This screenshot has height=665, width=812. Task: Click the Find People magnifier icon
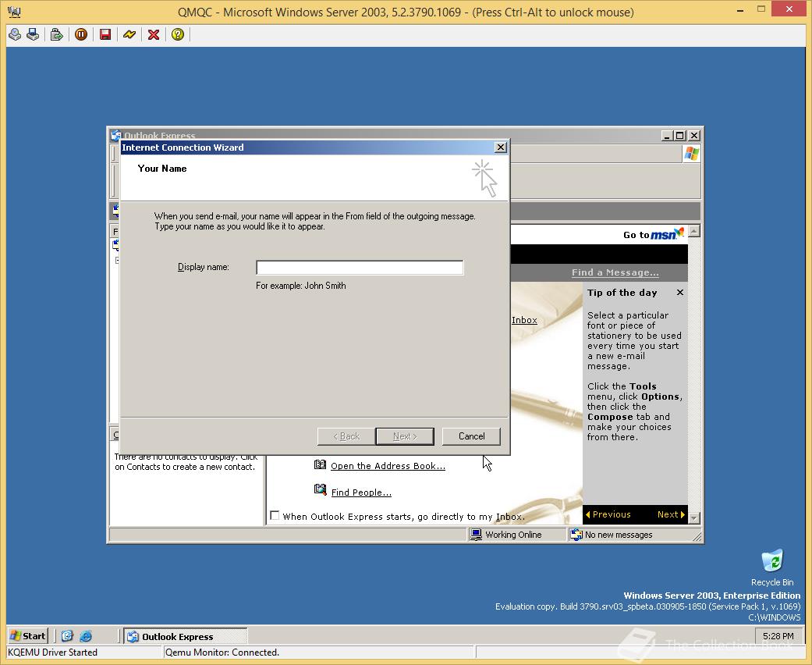[320, 490]
